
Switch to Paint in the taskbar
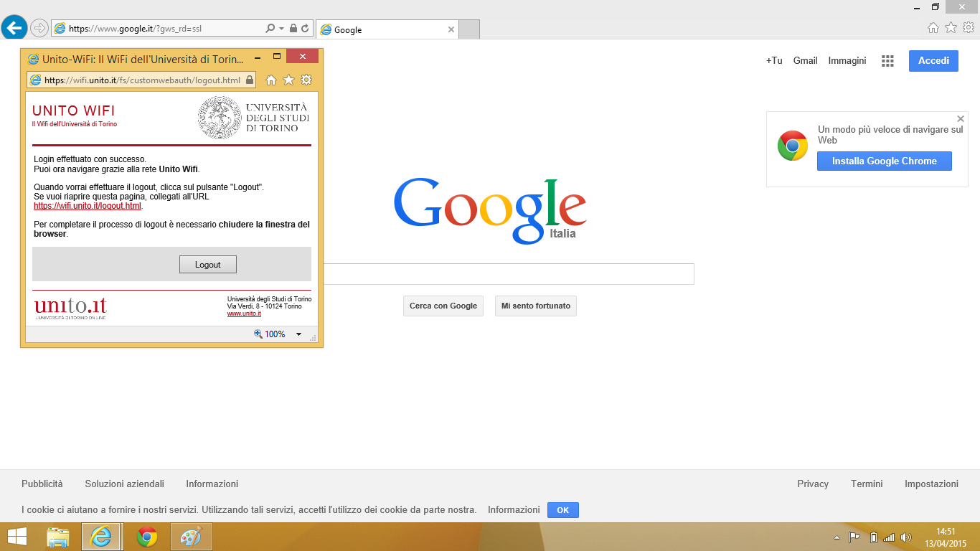point(192,537)
